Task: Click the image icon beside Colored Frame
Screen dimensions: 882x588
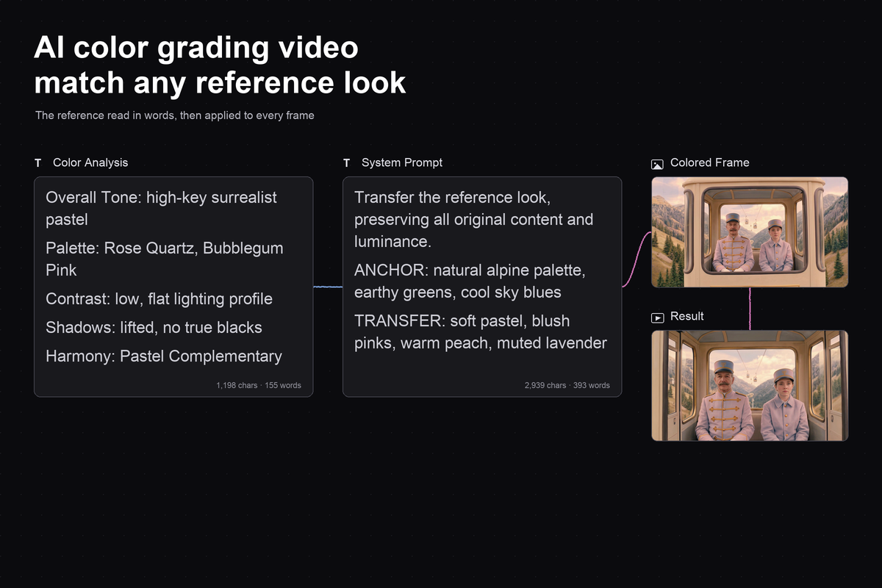Action: (x=657, y=164)
